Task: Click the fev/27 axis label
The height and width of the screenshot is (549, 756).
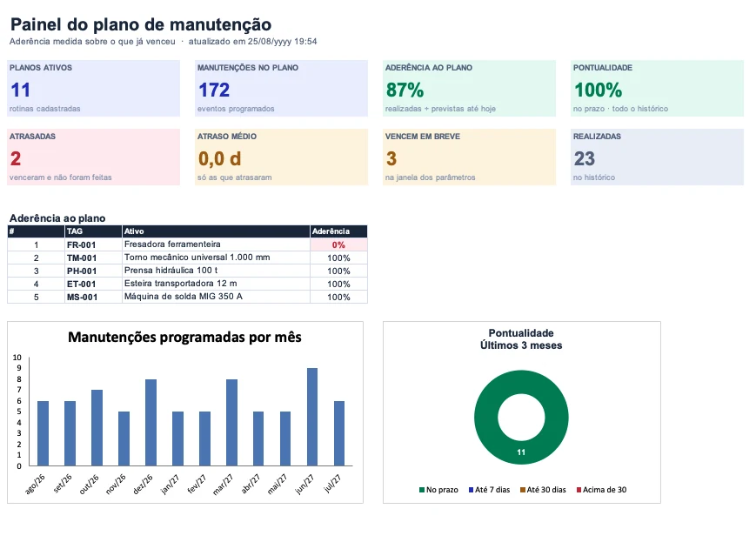Action: [197, 484]
